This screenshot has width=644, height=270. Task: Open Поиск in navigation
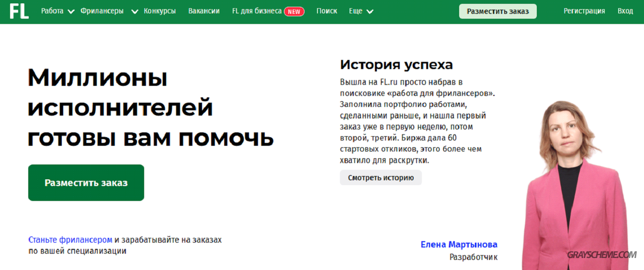click(x=327, y=11)
